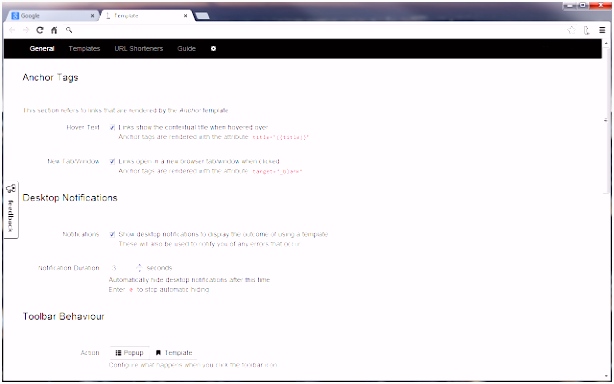
Task: Open the browser home page icon
Action: point(54,30)
